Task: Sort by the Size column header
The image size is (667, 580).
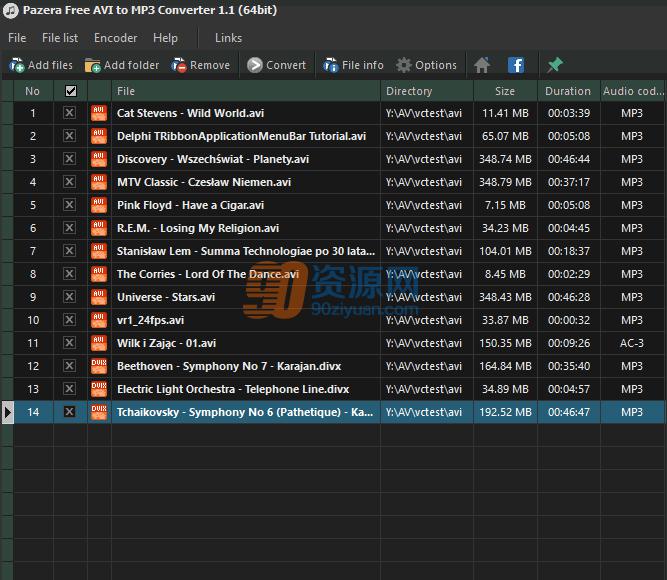Action: pos(505,91)
